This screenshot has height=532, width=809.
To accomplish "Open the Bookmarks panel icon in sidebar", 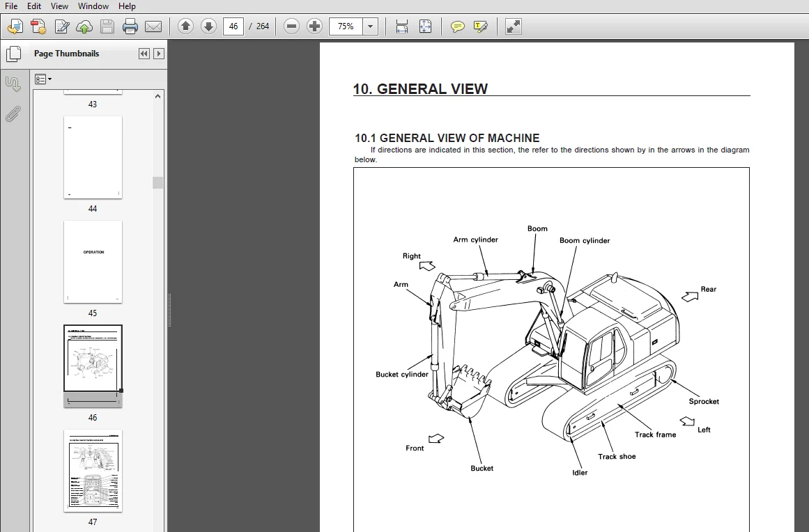I will (x=13, y=84).
